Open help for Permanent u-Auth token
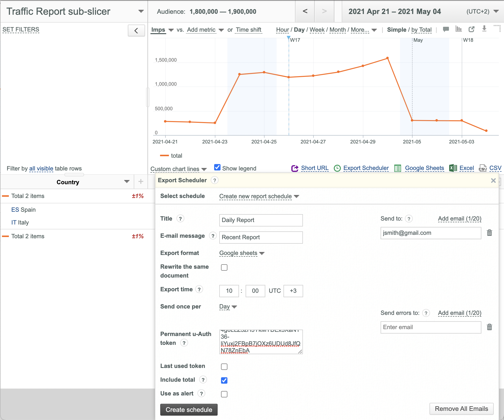Image resolution: width=504 pixels, height=420 pixels. click(184, 343)
